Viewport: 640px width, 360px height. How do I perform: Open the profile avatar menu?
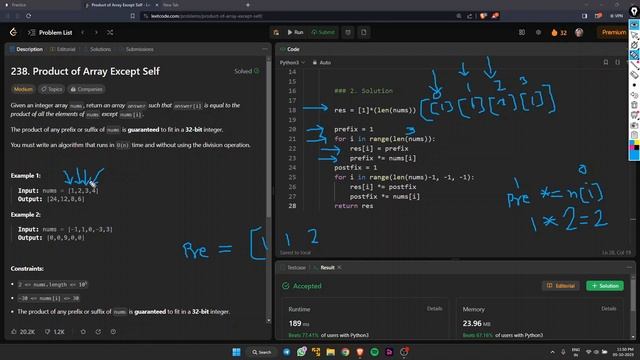click(579, 32)
